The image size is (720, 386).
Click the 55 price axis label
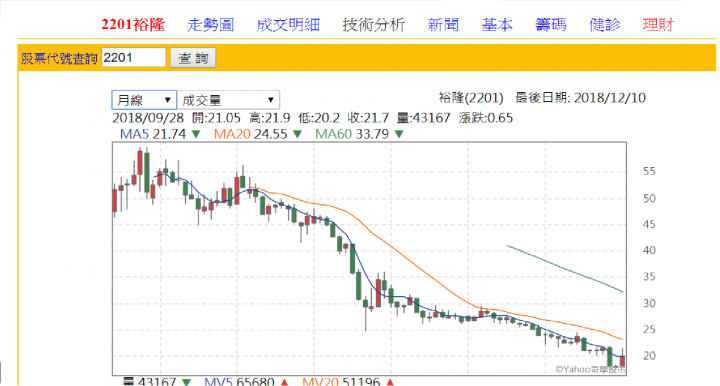pos(649,171)
